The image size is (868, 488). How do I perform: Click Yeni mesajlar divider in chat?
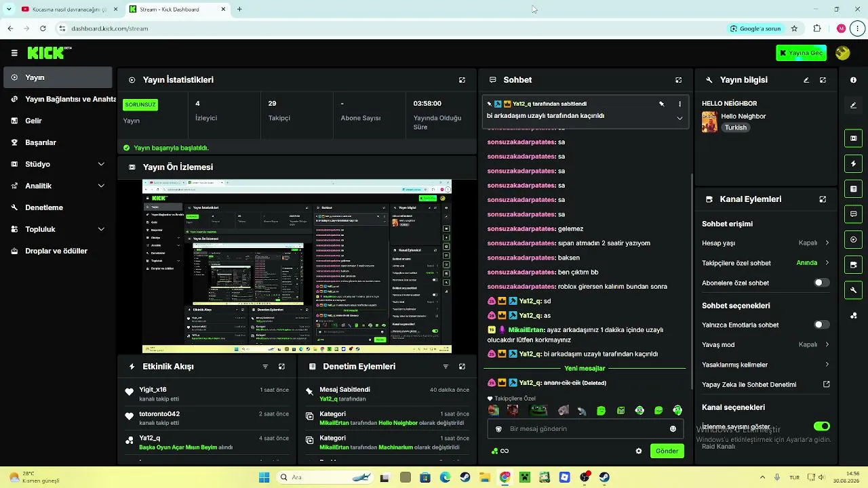point(585,369)
